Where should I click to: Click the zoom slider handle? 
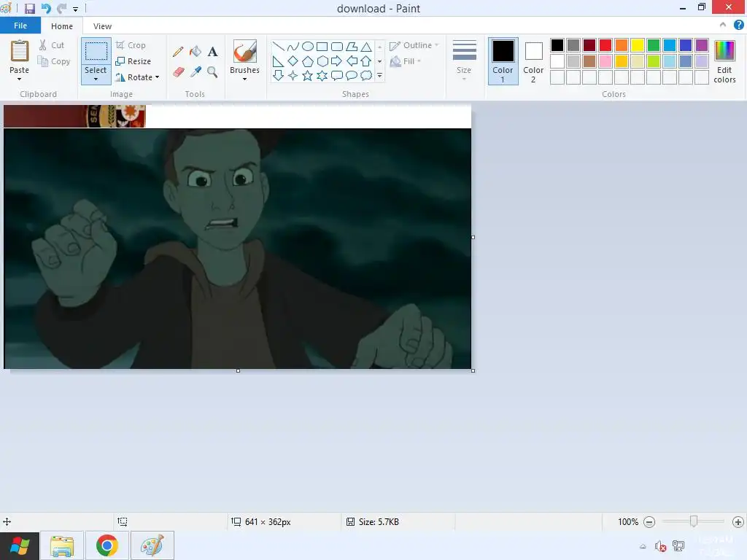point(694,522)
